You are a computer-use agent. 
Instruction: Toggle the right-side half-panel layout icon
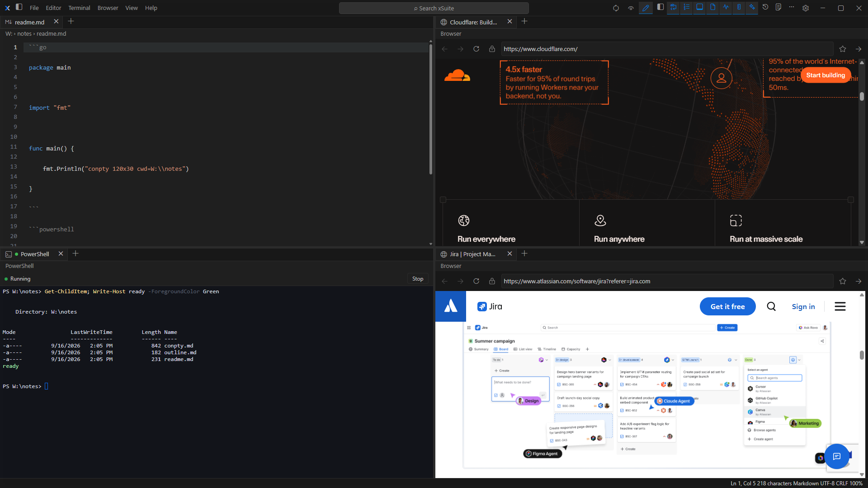point(660,7)
